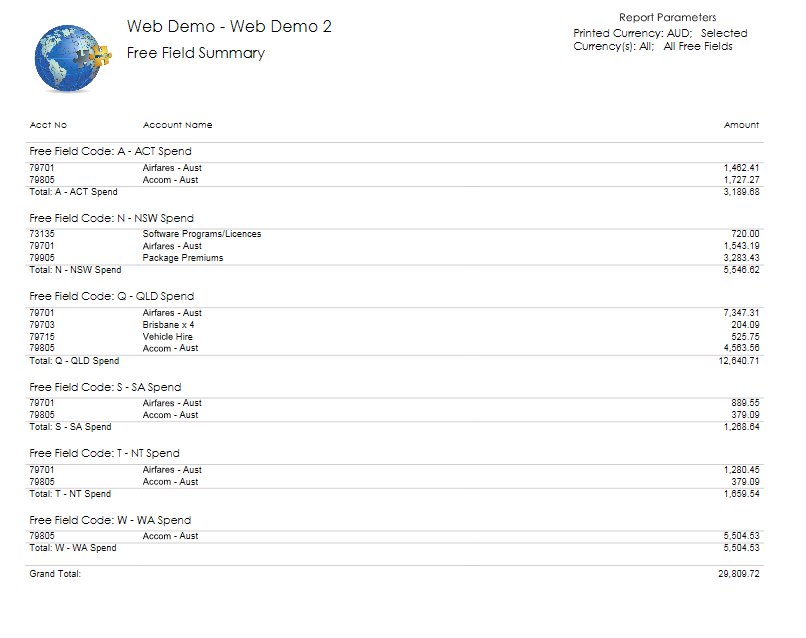The width and height of the screenshot is (806, 638).
Task: Click the SA Spend total amount
Action: click(741, 427)
